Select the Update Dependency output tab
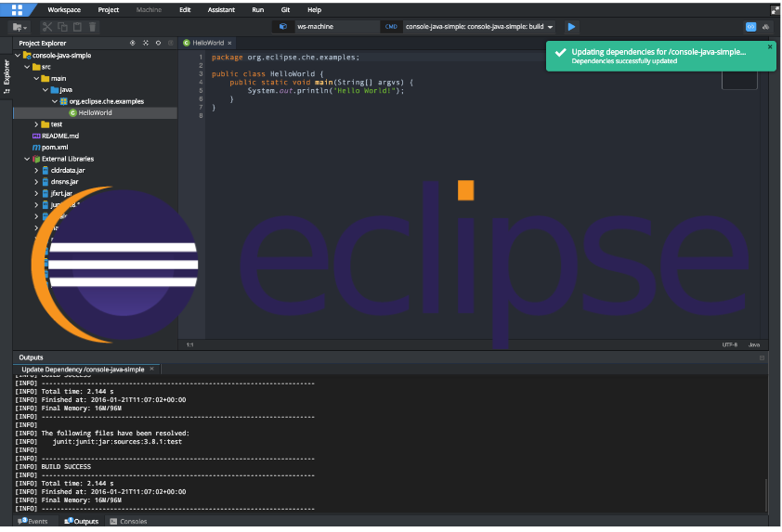This screenshot has width=782, height=532. (83, 370)
